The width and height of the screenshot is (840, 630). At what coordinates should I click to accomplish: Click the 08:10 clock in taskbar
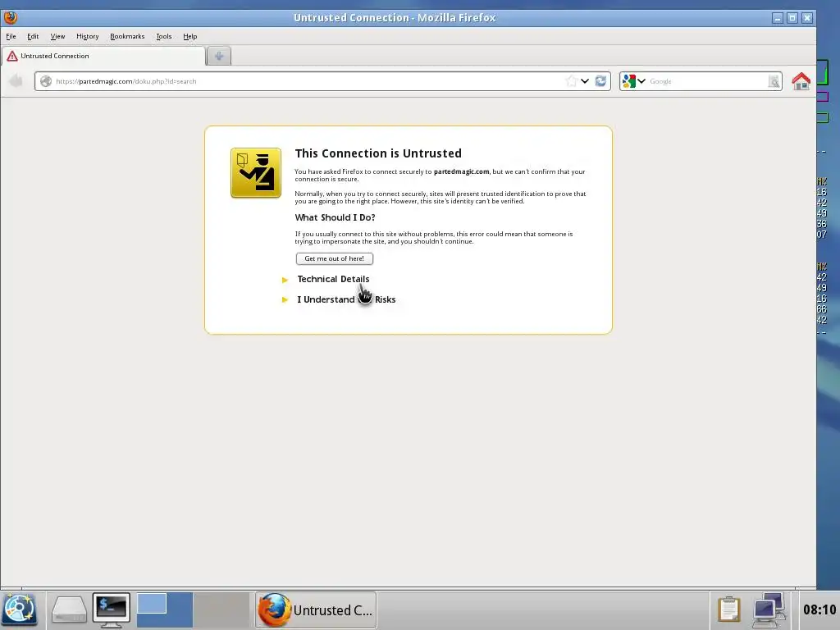pos(819,609)
